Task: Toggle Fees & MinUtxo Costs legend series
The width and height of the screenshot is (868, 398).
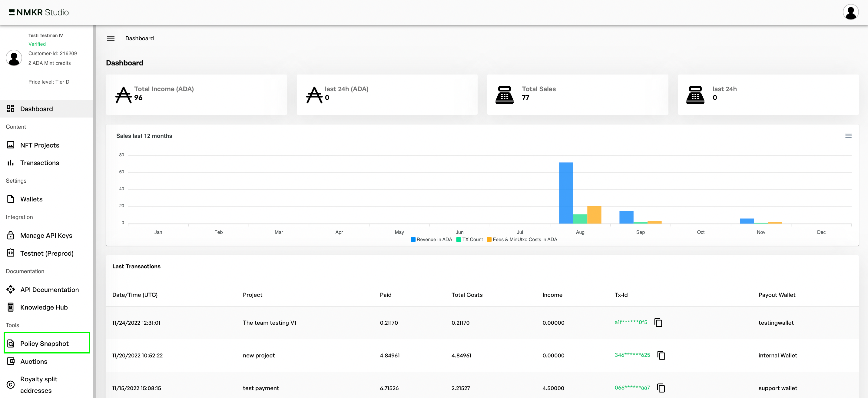Action: pyautogui.click(x=522, y=240)
